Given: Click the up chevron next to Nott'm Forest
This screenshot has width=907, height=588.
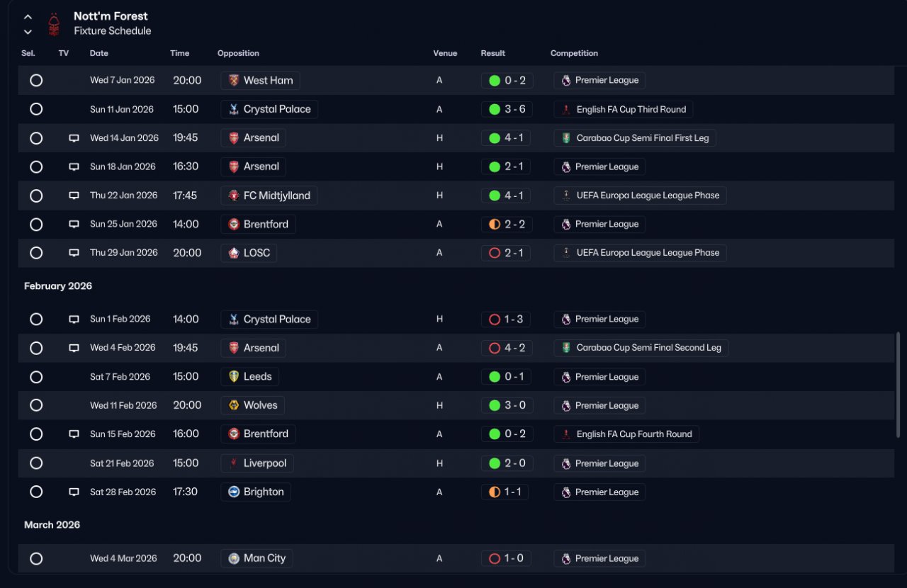Looking at the screenshot, I should 28,17.
